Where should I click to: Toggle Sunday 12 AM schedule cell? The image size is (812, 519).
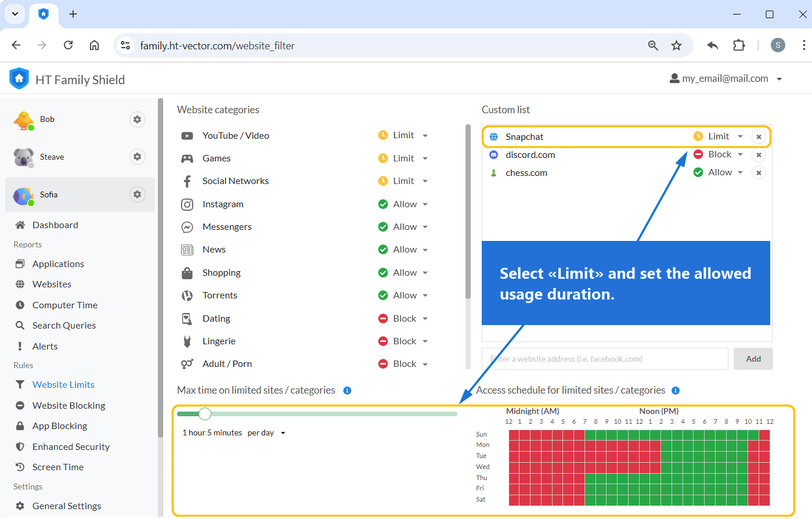514,435
